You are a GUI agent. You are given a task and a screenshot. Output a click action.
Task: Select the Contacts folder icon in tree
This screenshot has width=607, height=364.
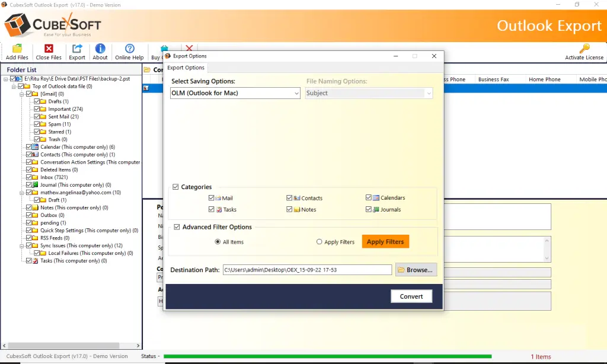click(x=35, y=155)
